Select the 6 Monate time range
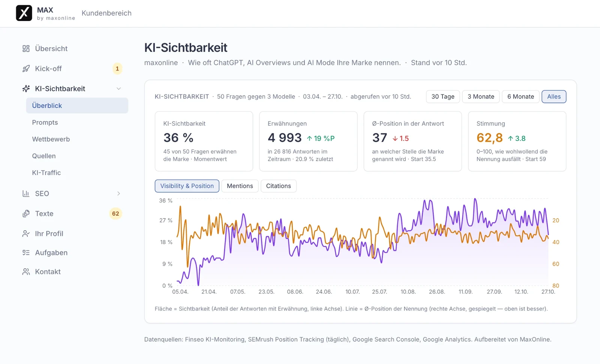 (520, 97)
